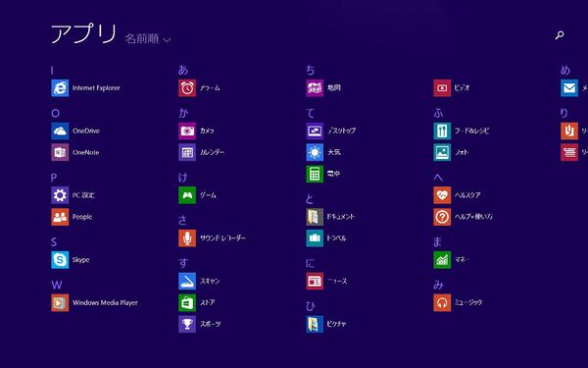
Task: Click the "り" group header
Action: tap(564, 113)
